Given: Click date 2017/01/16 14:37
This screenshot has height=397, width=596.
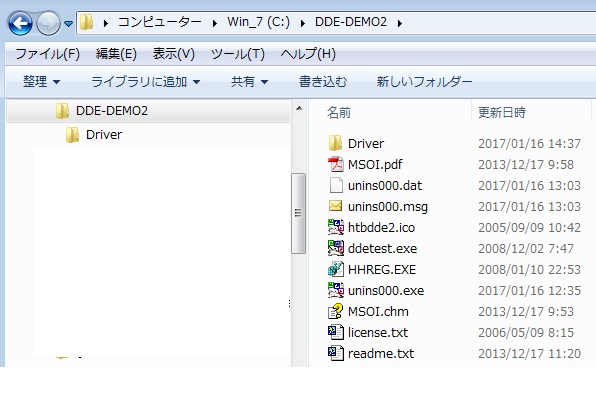Looking at the screenshot, I should (x=529, y=143).
